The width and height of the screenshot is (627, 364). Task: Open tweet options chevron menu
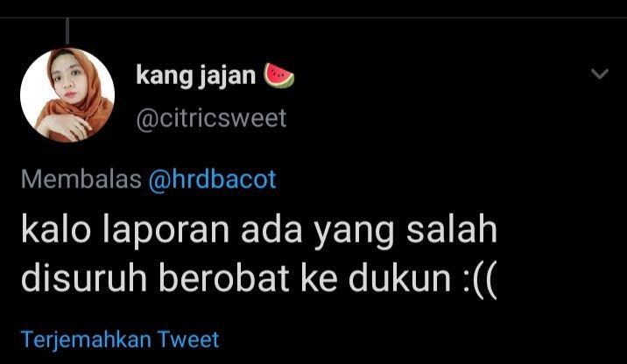(600, 73)
